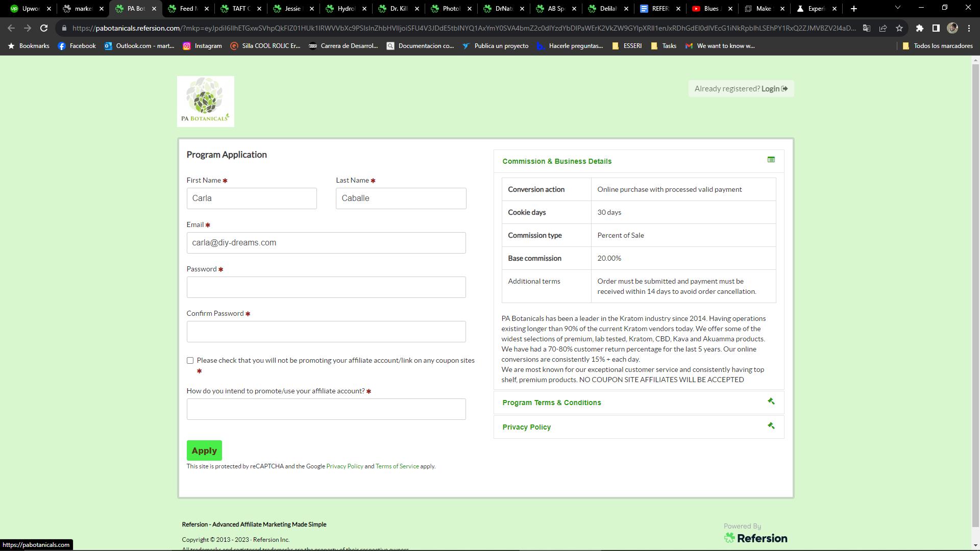Open Todos los marcadores folder
The width and height of the screenshot is (980, 551).
938,46
